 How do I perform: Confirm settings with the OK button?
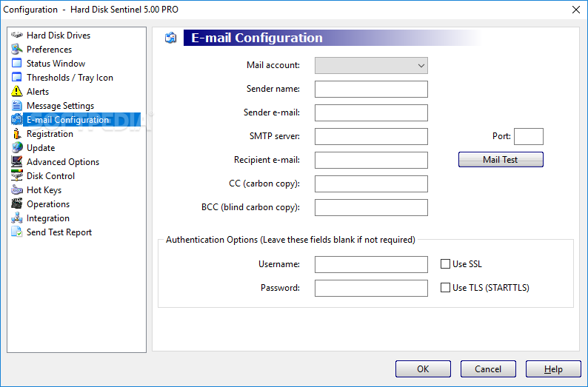click(x=423, y=369)
